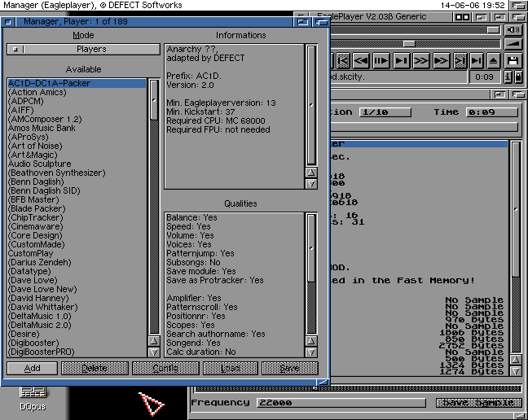Click the depth gadget of the Manager window
528x420 pixels.
tap(322, 22)
